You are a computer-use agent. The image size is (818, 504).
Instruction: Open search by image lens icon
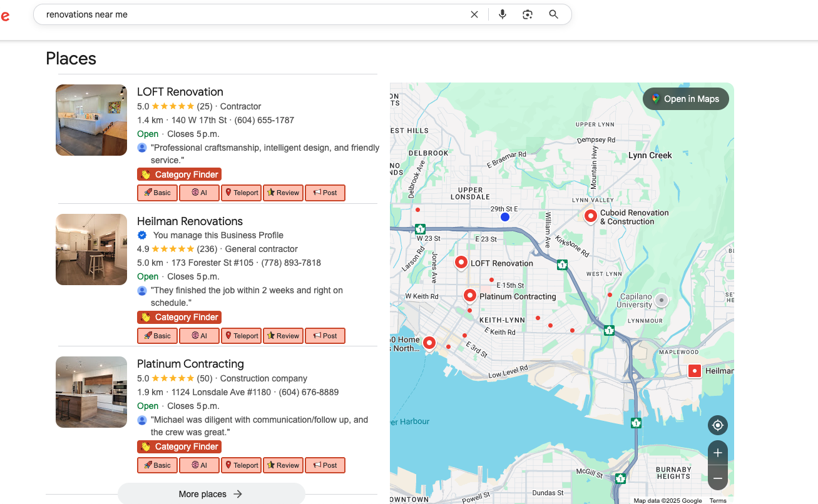point(528,14)
